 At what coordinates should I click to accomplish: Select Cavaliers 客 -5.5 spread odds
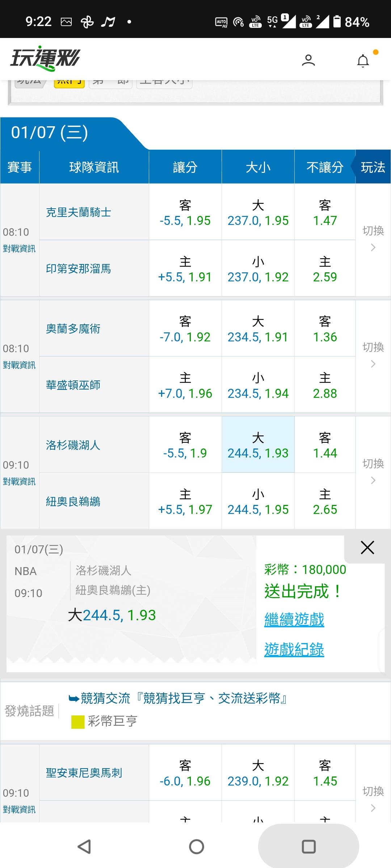pyautogui.click(x=185, y=212)
